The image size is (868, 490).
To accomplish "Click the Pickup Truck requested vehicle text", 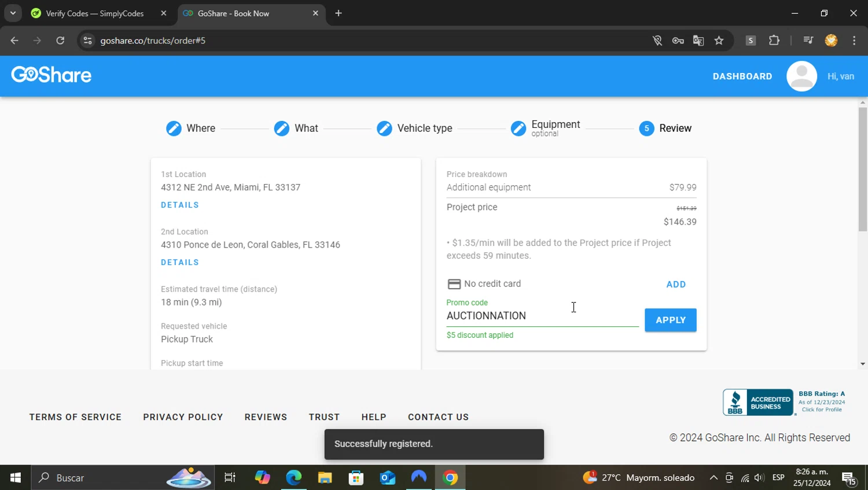I will point(187,339).
